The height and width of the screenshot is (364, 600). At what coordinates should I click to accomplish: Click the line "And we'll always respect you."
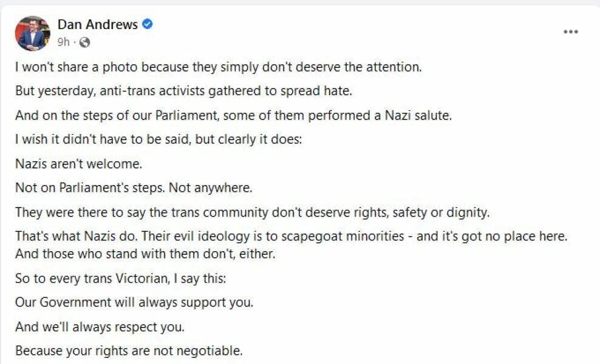click(100, 326)
